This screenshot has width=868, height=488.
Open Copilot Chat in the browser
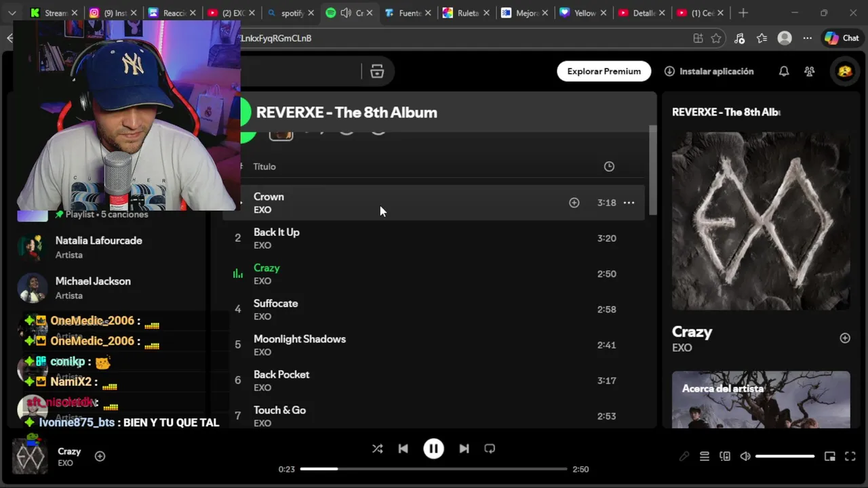click(842, 38)
